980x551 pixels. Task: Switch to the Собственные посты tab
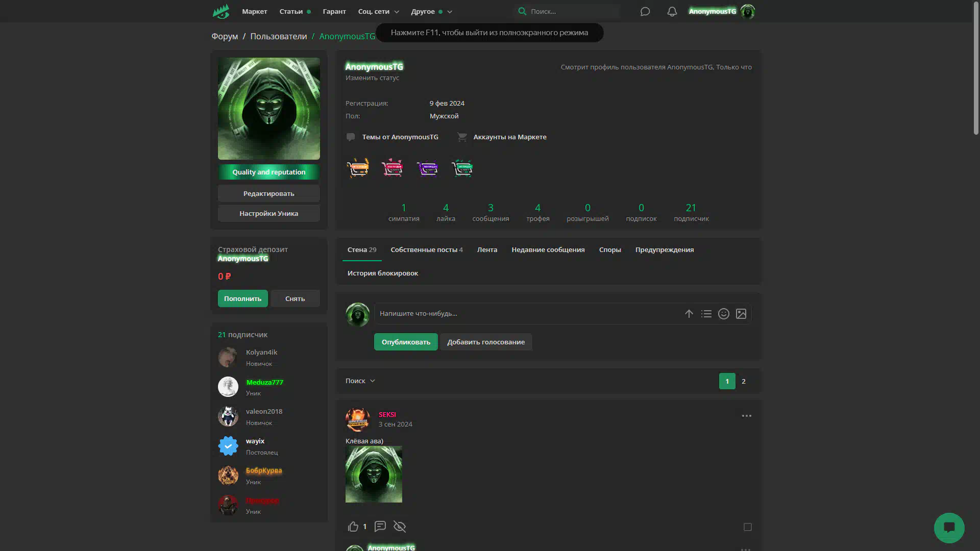click(427, 249)
